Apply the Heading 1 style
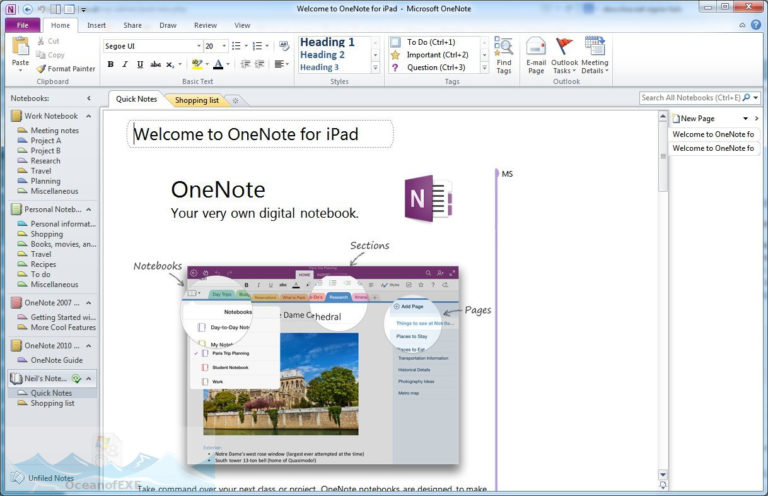 pyautogui.click(x=327, y=42)
